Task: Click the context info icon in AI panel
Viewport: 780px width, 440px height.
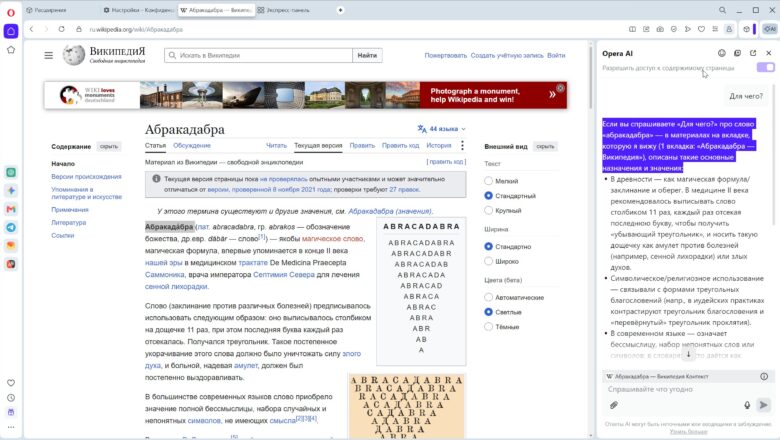Action: click(x=764, y=376)
